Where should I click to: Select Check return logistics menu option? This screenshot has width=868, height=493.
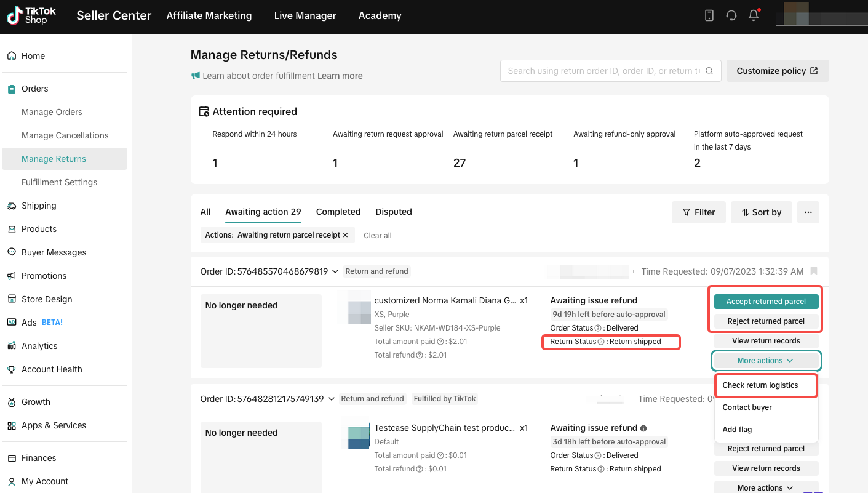[760, 385]
